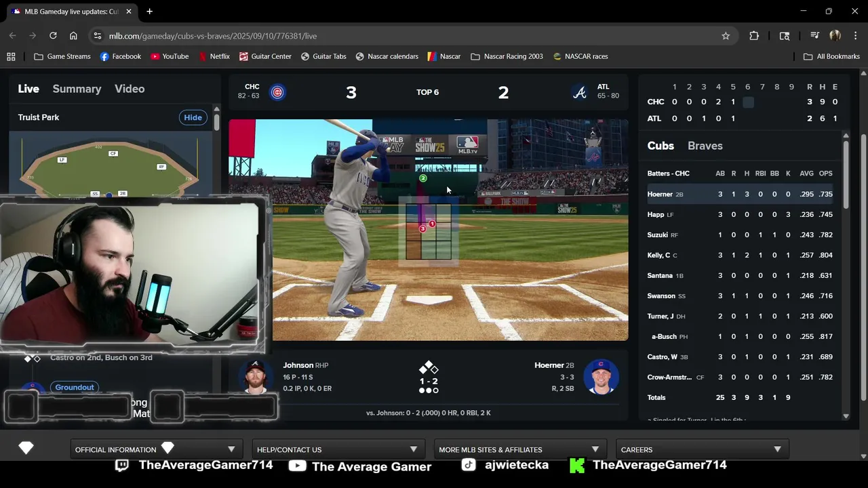
Task: Open a-Busch pinch hitter link
Action: coord(664,336)
